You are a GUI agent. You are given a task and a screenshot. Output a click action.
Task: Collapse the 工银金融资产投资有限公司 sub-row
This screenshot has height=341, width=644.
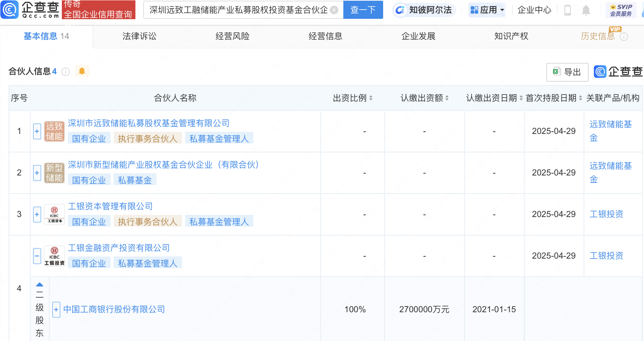[37, 256]
